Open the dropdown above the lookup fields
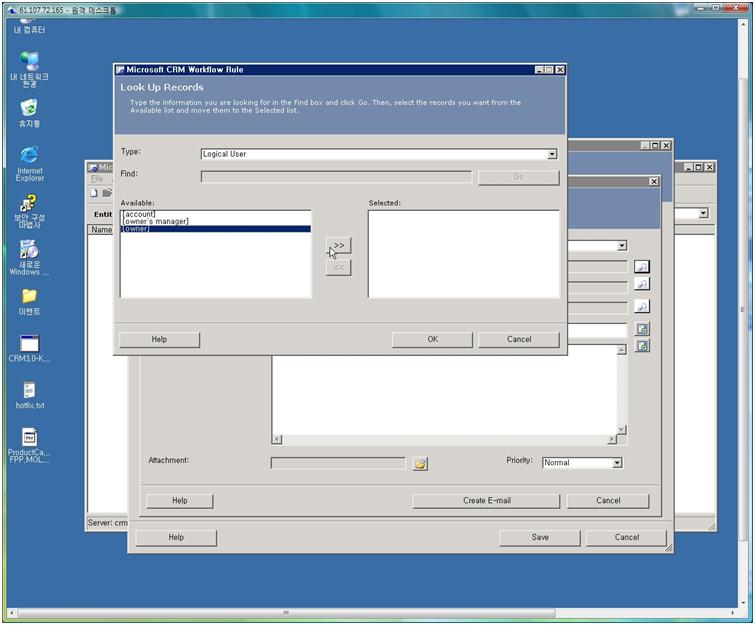Viewport: 755px width, 625px height. [x=622, y=246]
